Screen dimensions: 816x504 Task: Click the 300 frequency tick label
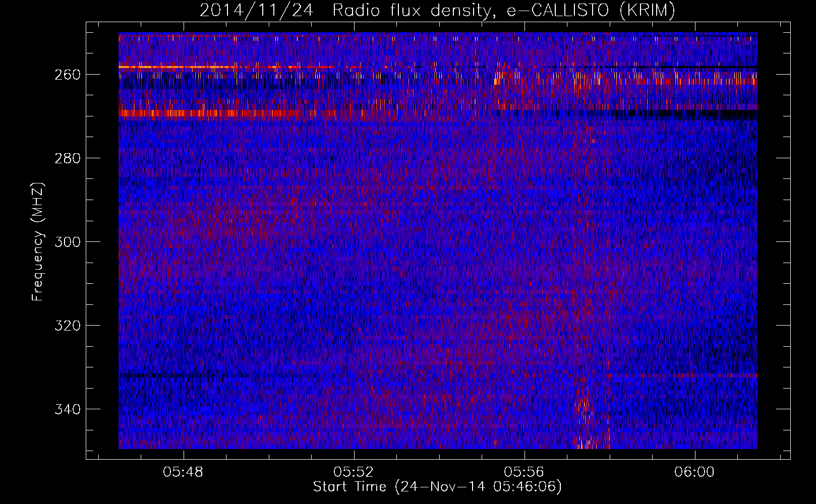[x=68, y=242]
